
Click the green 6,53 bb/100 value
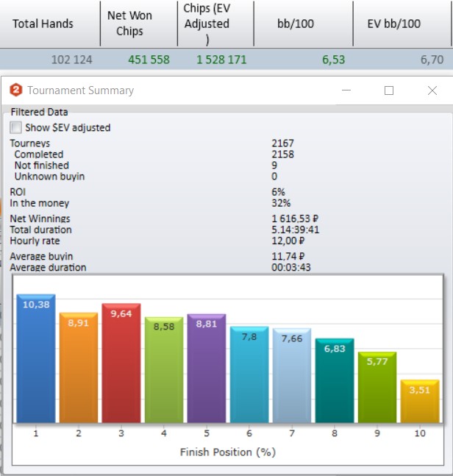(333, 60)
